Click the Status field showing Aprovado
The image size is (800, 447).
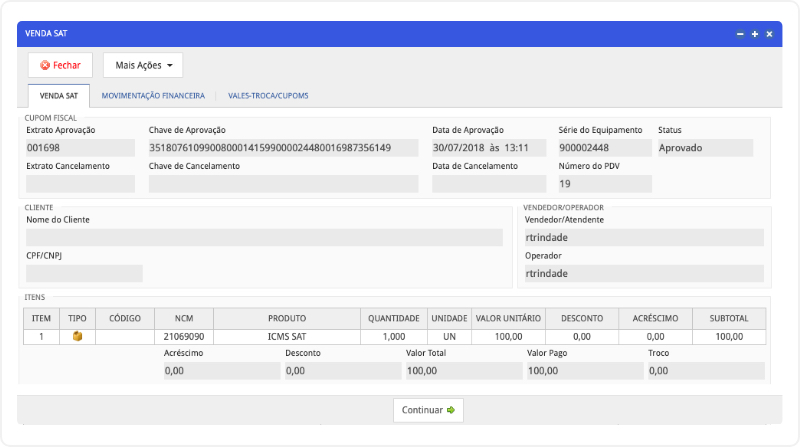pos(704,148)
